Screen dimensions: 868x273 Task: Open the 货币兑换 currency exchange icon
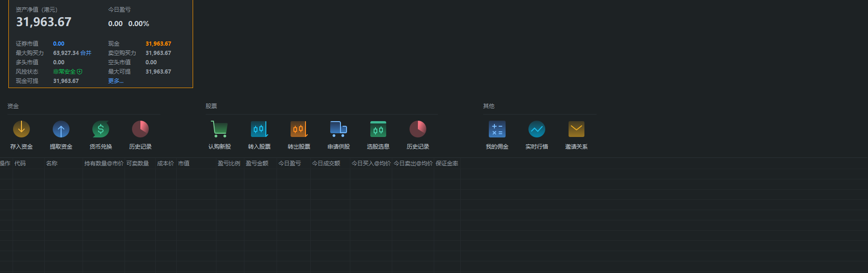click(x=101, y=130)
